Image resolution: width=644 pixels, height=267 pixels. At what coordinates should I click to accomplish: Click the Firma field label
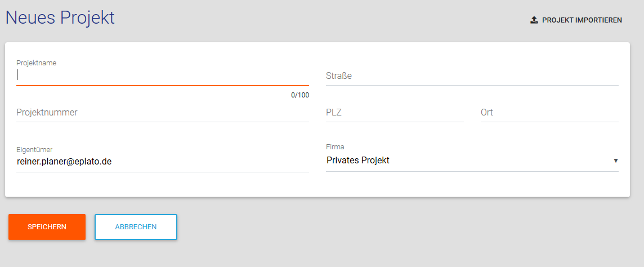[x=335, y=147]
